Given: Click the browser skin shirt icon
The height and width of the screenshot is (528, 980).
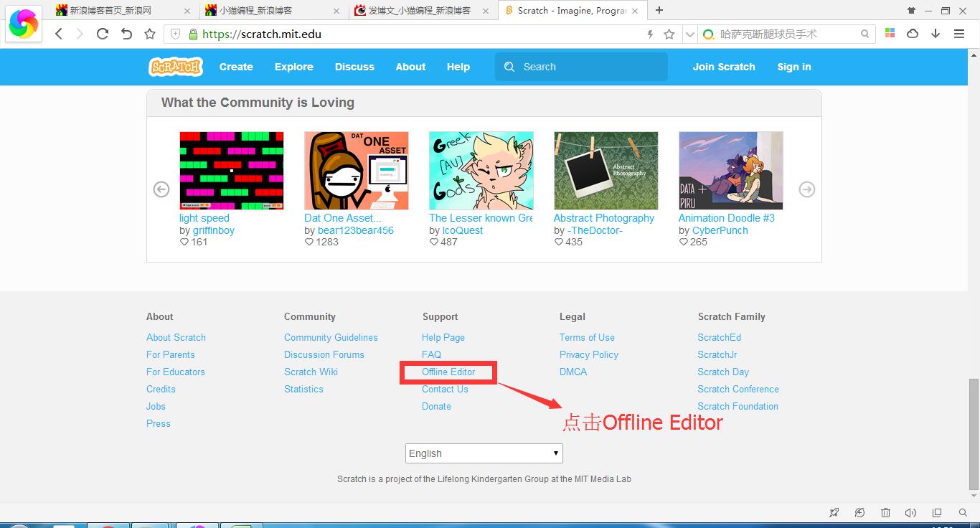Looking at the screenshot, I should click(911, 10).
